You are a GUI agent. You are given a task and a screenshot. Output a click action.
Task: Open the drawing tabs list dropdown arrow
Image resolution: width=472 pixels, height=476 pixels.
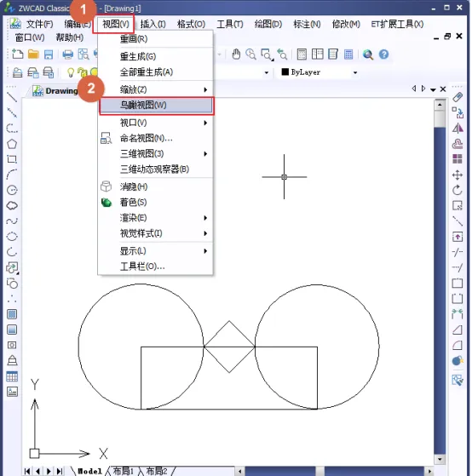[x=433, y=89]
